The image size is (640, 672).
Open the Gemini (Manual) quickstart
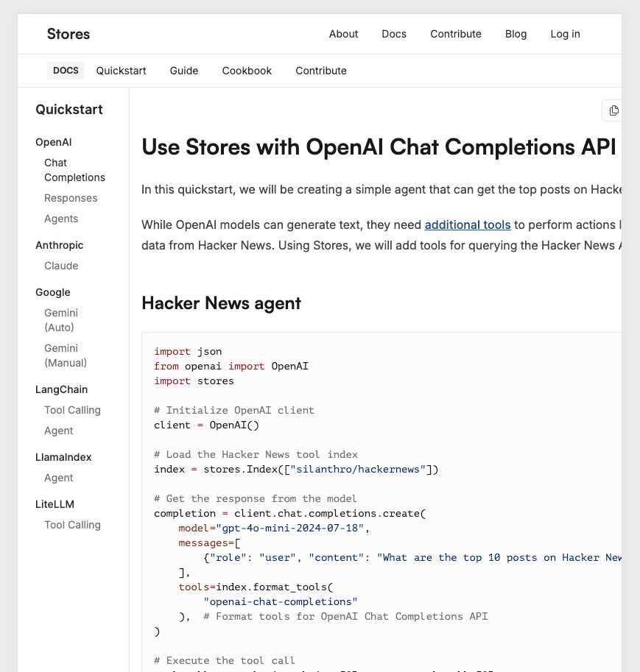pyautogui.click(x=66, y=356)
